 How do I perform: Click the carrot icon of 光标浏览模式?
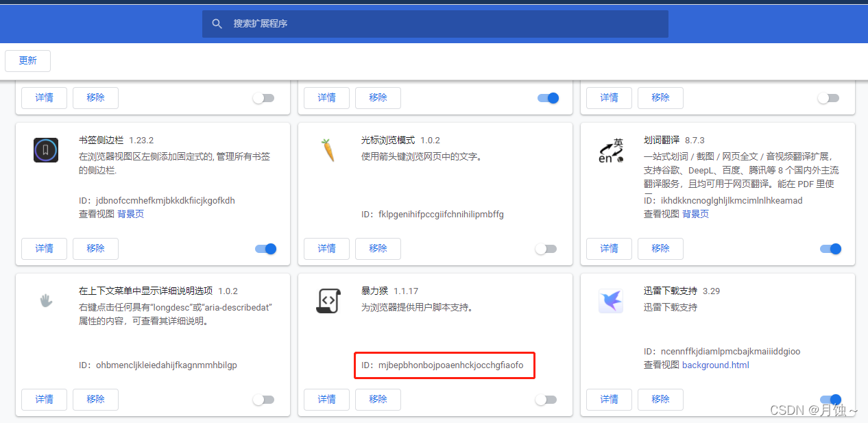pyautogui.click(x=328, y=149)
